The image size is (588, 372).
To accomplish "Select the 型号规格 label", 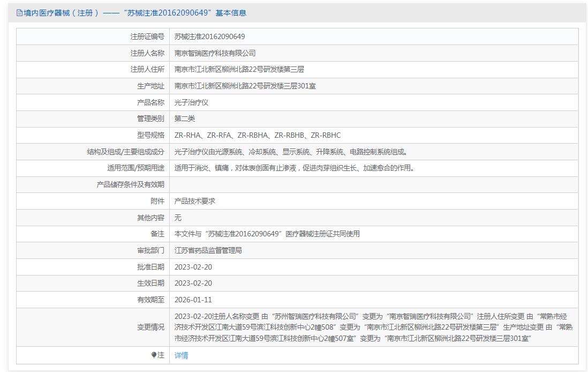I will 151,135.
